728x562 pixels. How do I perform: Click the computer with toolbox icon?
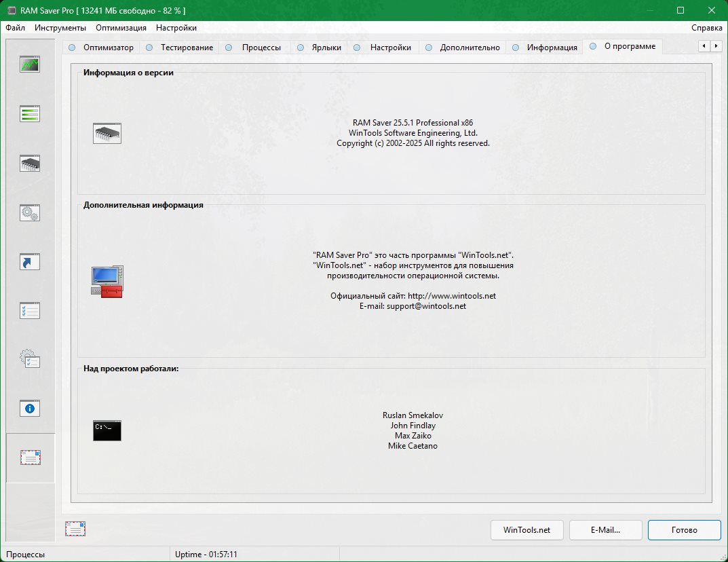[x=107, y=282]
